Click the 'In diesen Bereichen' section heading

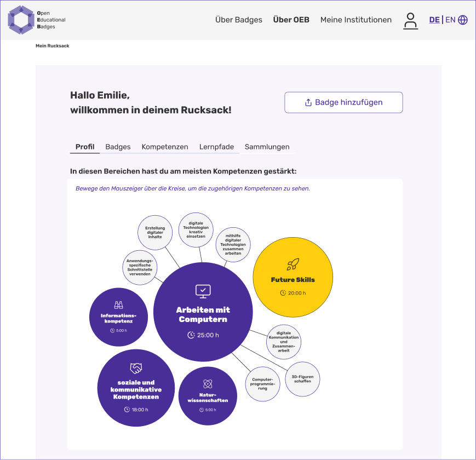click(x=183, y=171)
